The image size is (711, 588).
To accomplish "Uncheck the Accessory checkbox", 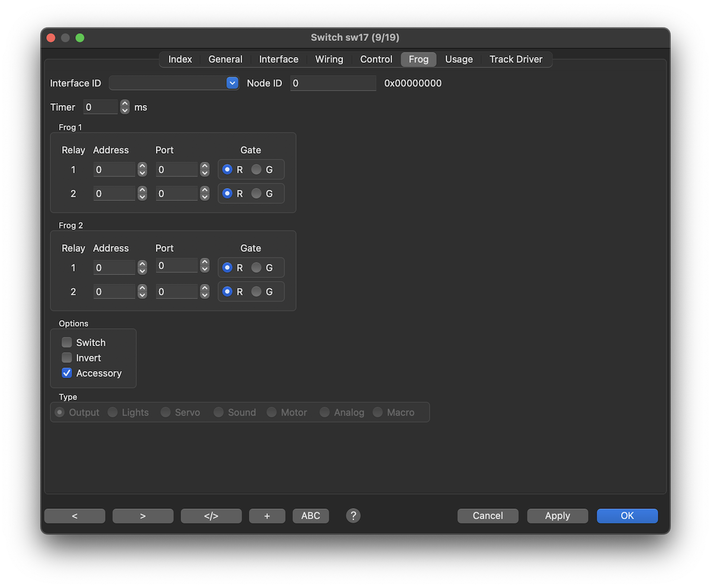I will [67, 373].
